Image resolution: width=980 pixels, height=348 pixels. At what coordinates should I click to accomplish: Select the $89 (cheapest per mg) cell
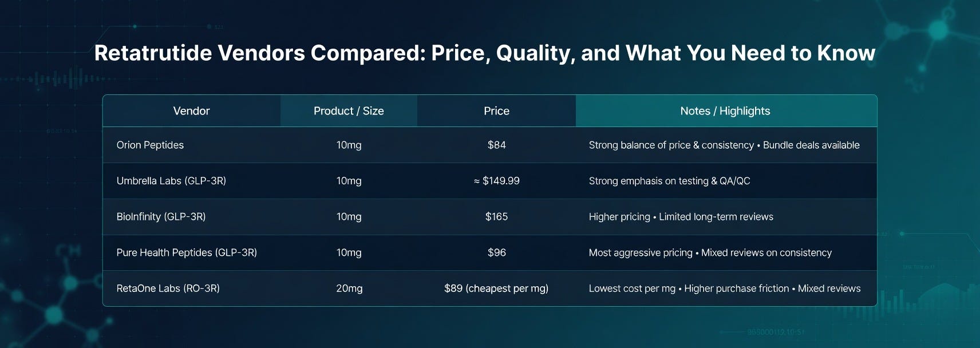click(x=496, y=288)
